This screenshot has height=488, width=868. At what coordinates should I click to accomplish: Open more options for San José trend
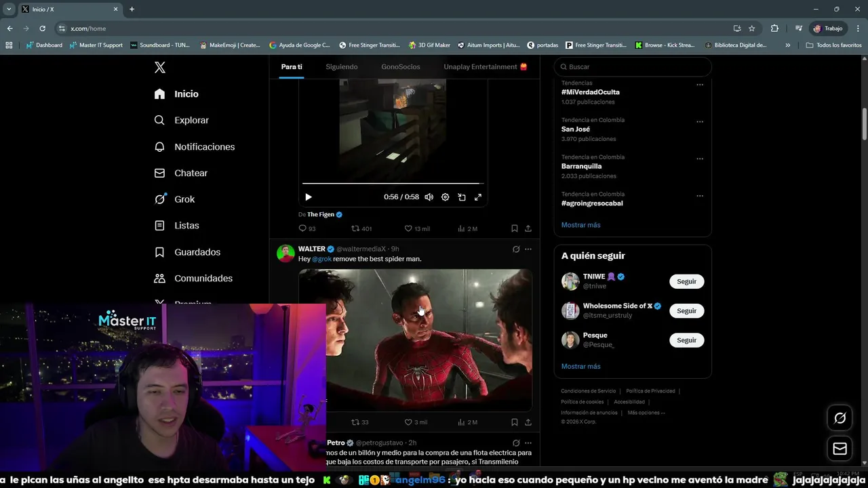coord(700,122)
